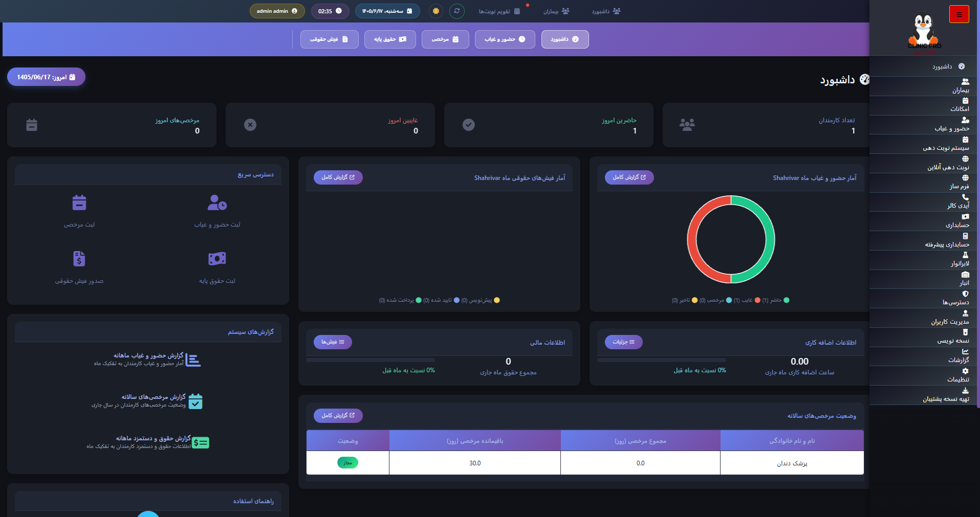Open حسابداری پیشرفته in sidebar

point(947,244)
